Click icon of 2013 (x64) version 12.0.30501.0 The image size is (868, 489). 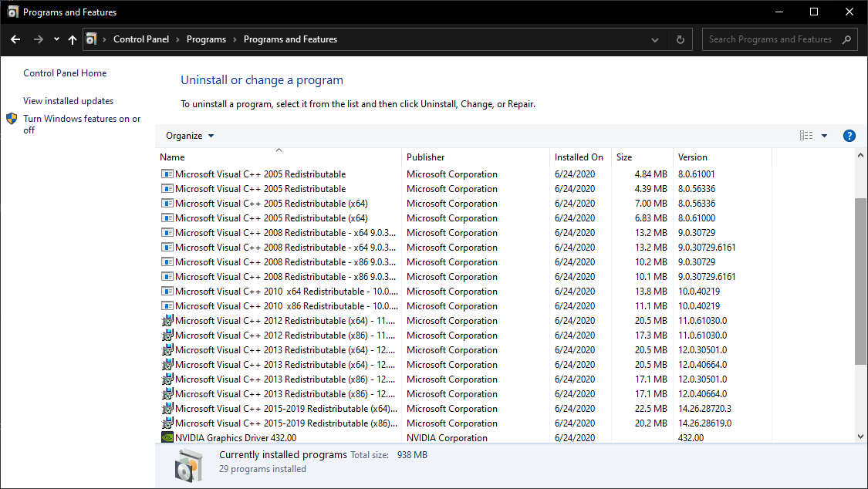click(167, 349)
